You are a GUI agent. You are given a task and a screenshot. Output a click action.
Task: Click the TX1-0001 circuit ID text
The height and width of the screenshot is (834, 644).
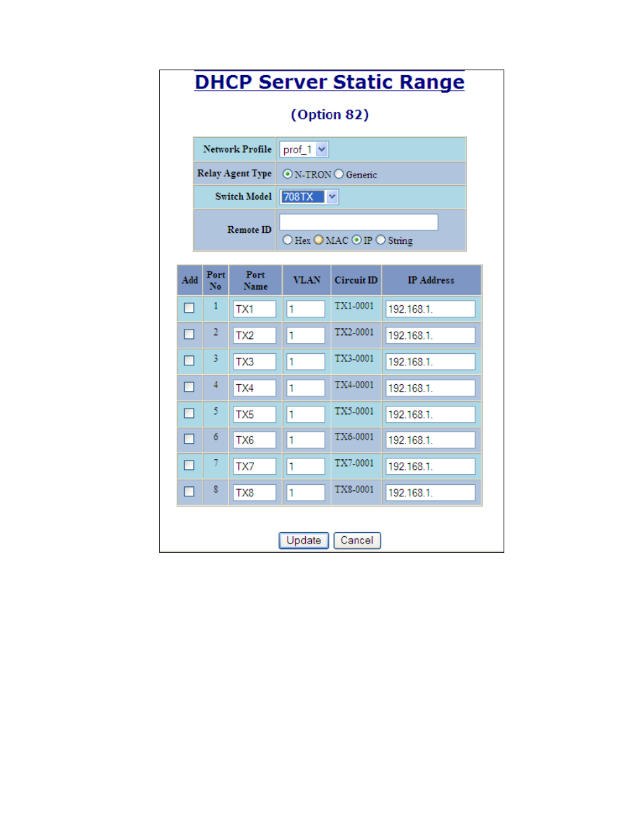coord(354,306)
